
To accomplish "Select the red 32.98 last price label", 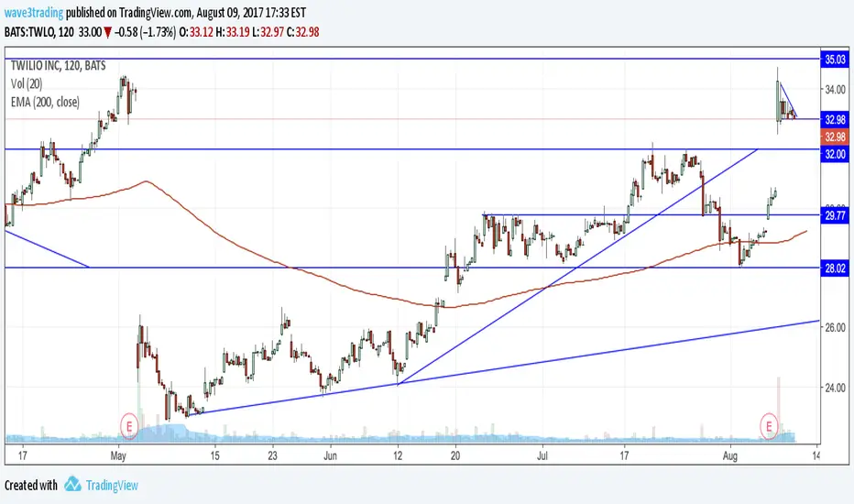I will coord(835,137).
